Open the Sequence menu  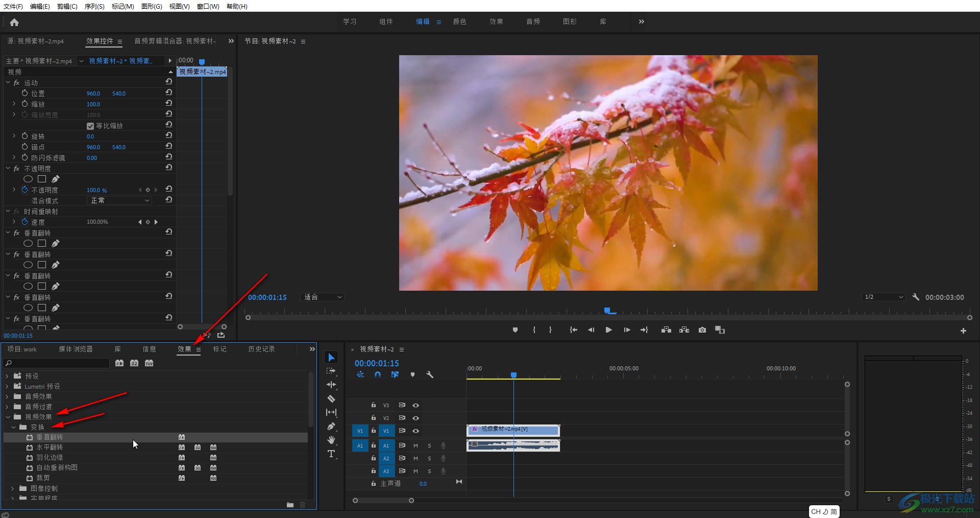pos(94,6)
